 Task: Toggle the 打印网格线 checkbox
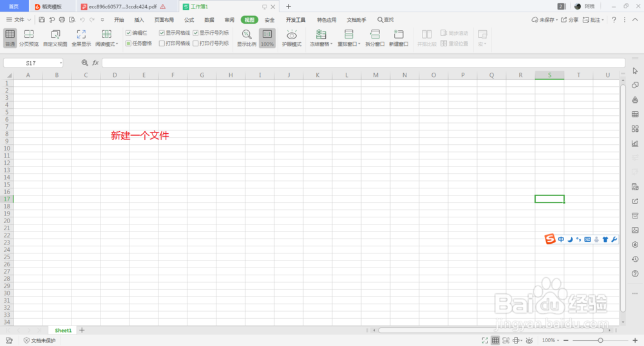pyautogui.click(x=162, y=43)
